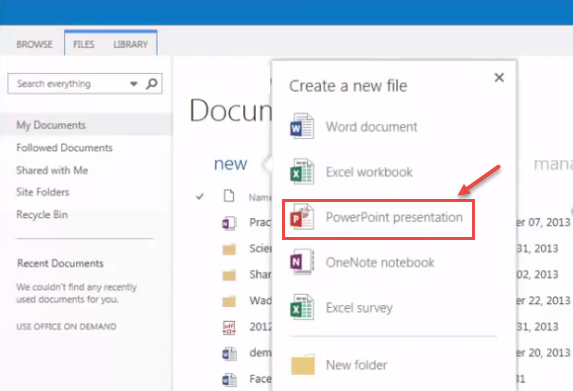
Task: Choose Excel survey from the list
Action: (359, 308)
